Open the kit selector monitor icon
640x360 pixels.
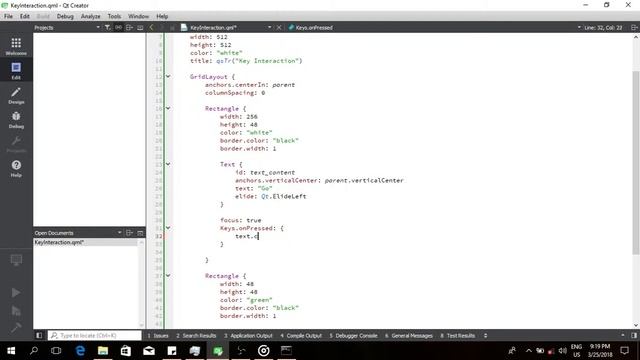click(16, 260)
